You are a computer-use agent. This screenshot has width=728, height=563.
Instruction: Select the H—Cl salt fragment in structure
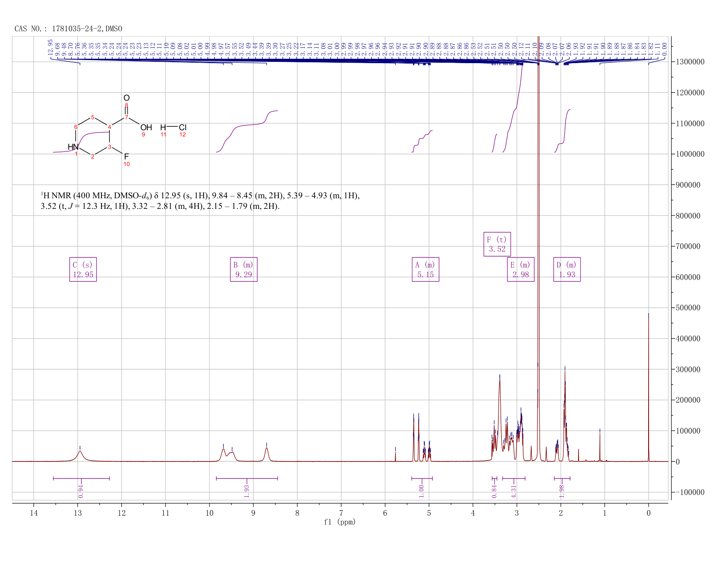173,128
